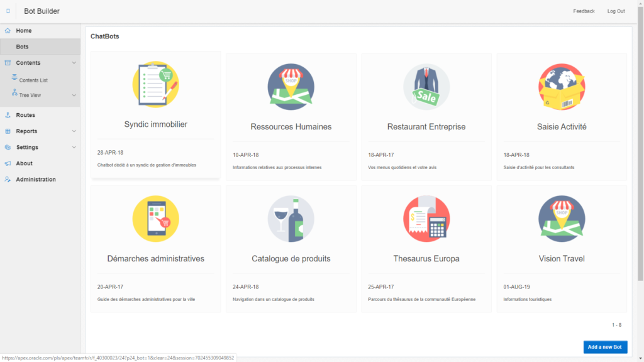Click the navigation toggle icon beside Bot Builder

(8, 11)
